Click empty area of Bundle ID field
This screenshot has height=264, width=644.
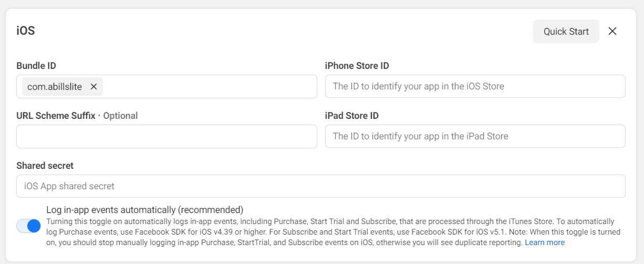click(210, 86)
